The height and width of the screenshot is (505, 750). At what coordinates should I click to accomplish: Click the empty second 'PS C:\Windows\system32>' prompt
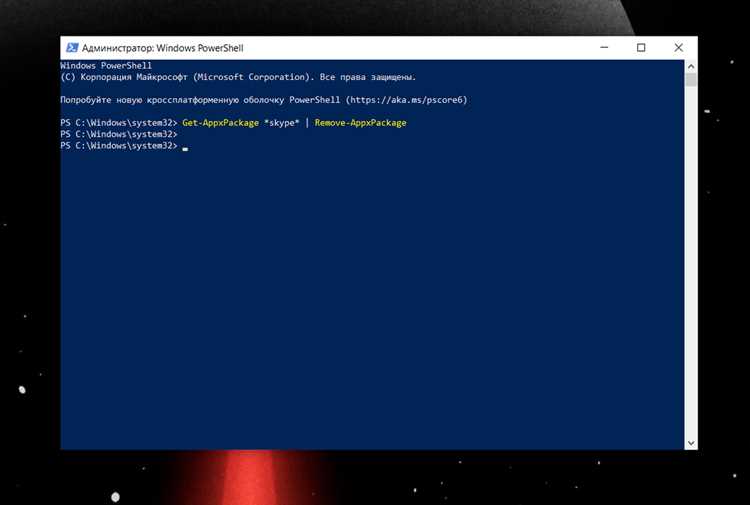coord(119,134)
